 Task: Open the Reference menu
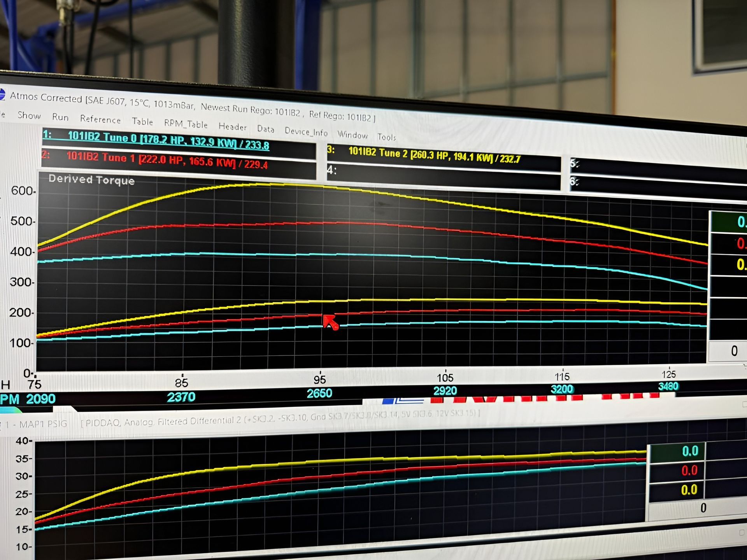click(x=100, y=119)
